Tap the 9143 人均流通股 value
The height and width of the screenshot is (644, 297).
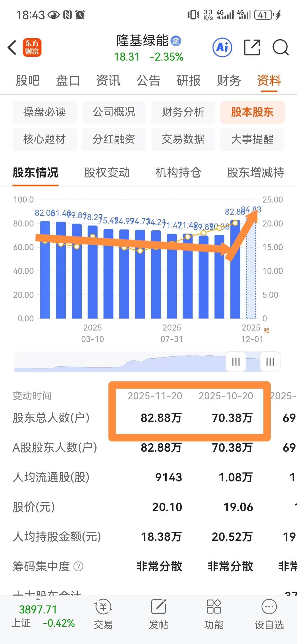(169, 477)
